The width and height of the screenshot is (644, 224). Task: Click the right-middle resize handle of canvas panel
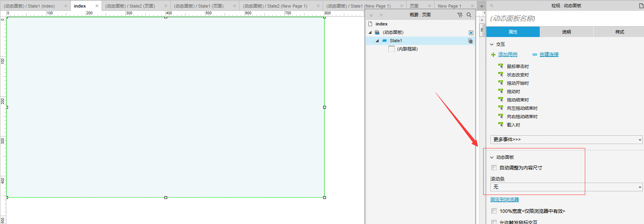[324, 107]
